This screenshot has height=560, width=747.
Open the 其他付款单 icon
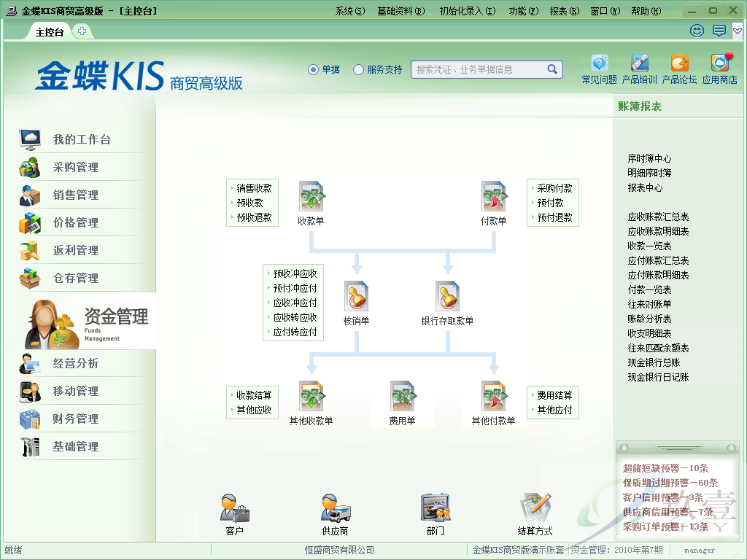click(x=494, y=396)
